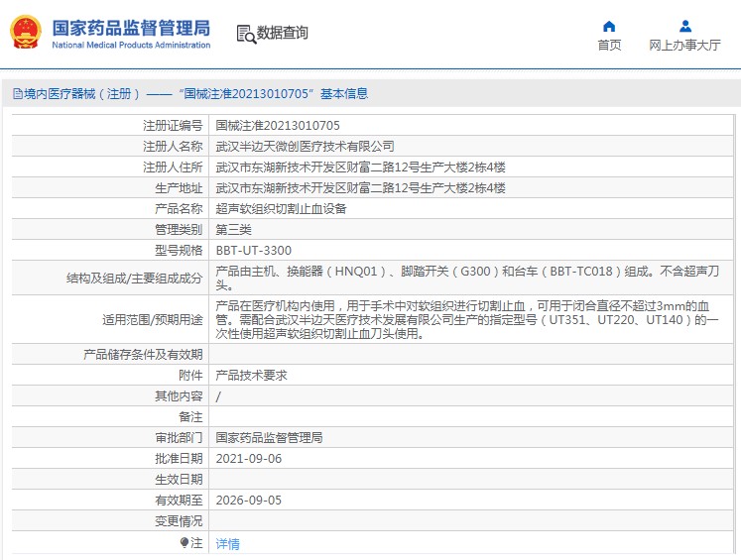Click the 基本信息 section heading
Viewport: 741px width, 560px height.
(344, 93)
